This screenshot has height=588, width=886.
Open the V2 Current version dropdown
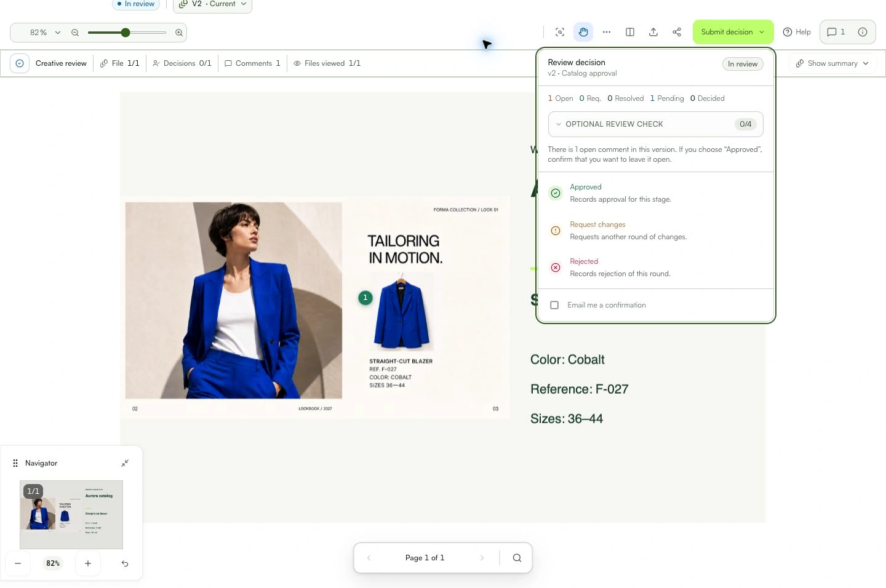(213, 4)
